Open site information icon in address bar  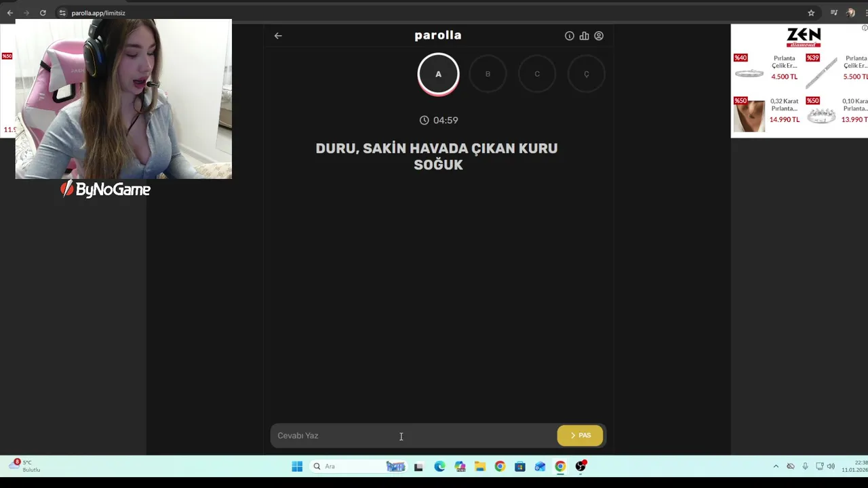coord(62,13)
